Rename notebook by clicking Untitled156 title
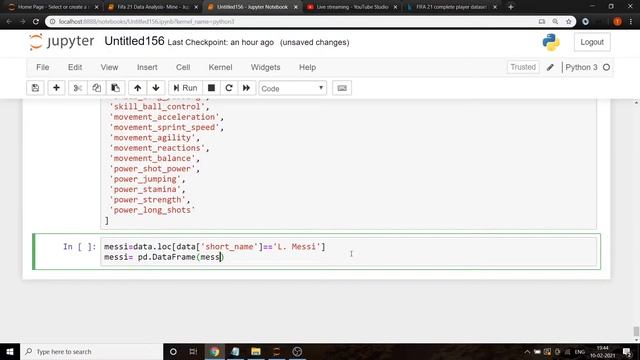The image size is (640, 360). [x=134, y=41]
